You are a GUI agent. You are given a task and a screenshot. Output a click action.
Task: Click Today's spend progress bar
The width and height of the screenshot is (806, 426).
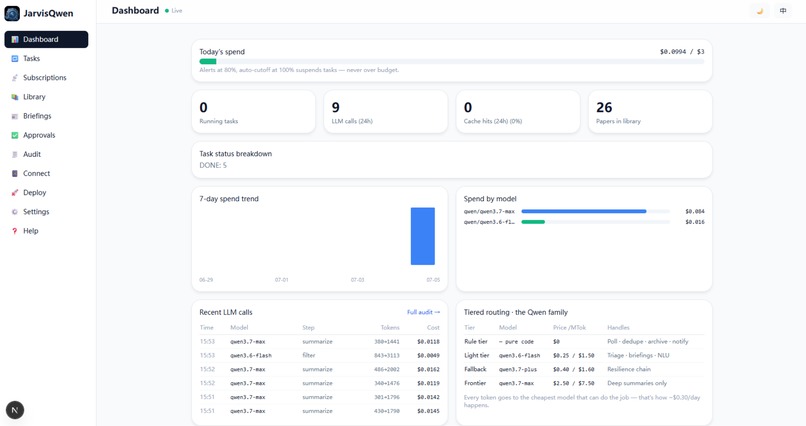(452, 62)
